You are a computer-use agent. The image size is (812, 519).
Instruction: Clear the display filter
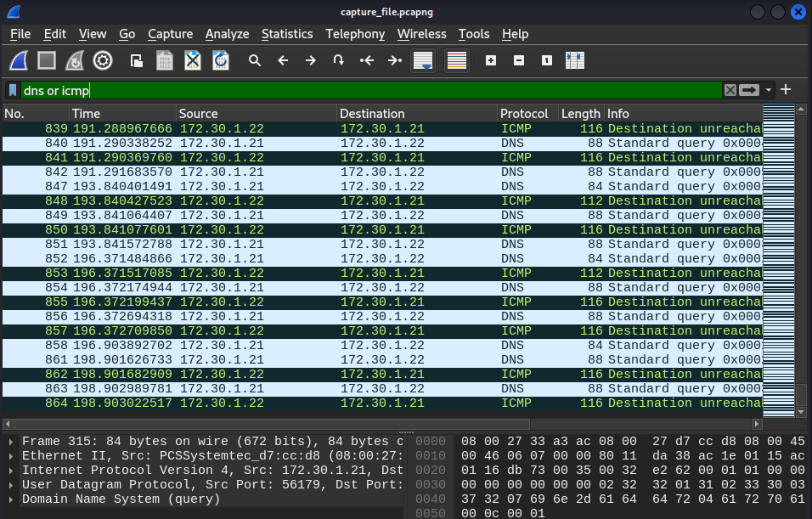pyautogui.click(x=730, y=90)
